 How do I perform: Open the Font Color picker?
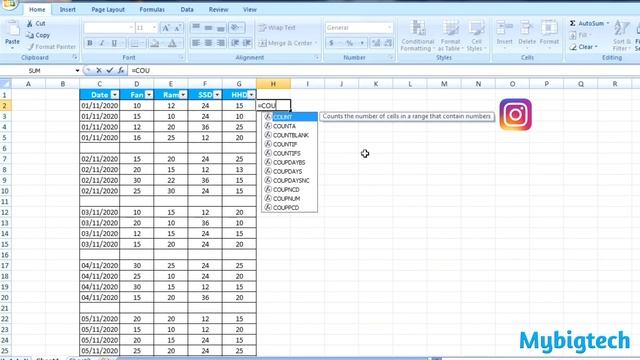point(172,43)
